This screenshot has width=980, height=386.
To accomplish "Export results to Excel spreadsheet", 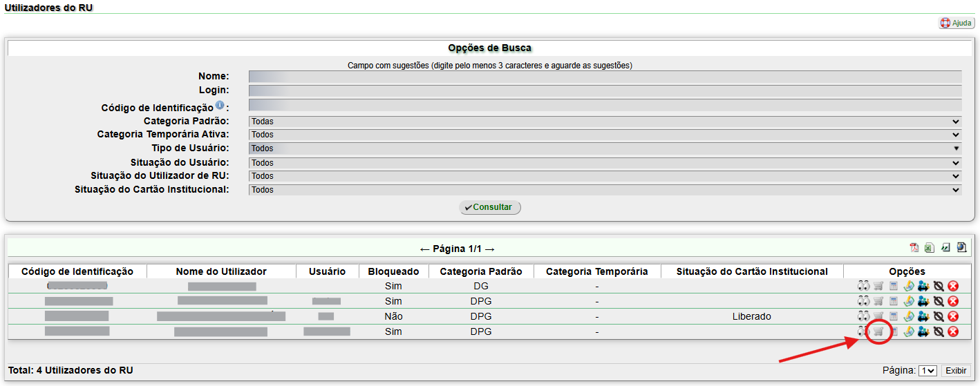I will [930, 248].
